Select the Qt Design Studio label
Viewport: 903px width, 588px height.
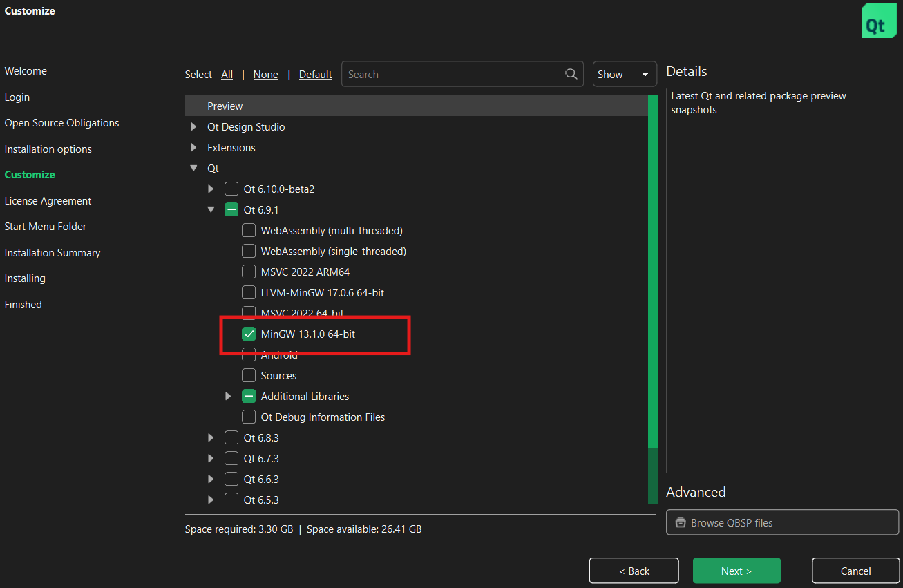[x=246, y=127]
